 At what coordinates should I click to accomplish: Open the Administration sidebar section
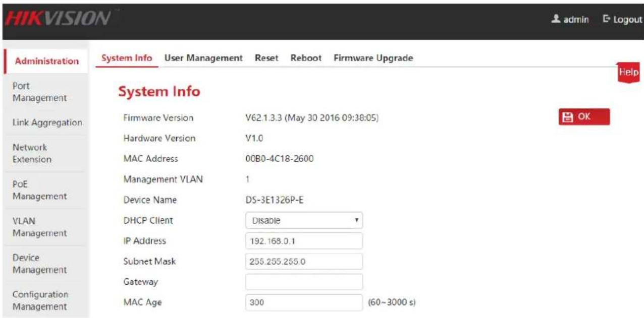pos(46,61)
